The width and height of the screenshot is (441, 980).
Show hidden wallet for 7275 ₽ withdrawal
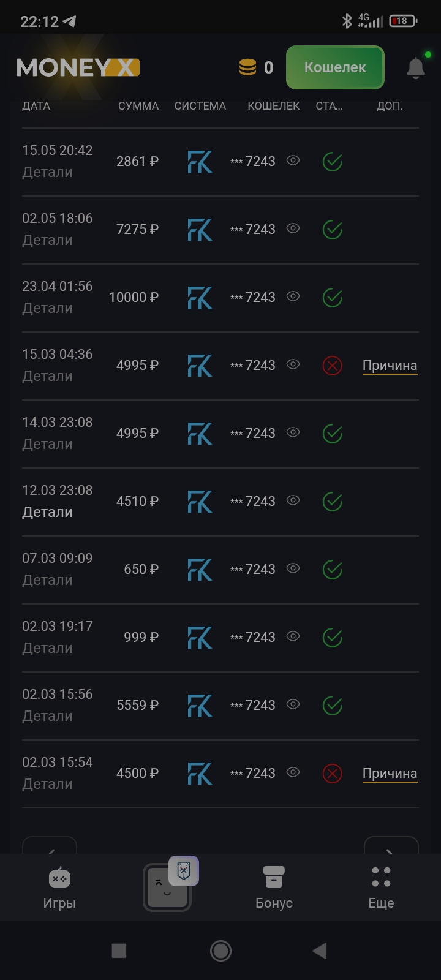tap(293, 229)
